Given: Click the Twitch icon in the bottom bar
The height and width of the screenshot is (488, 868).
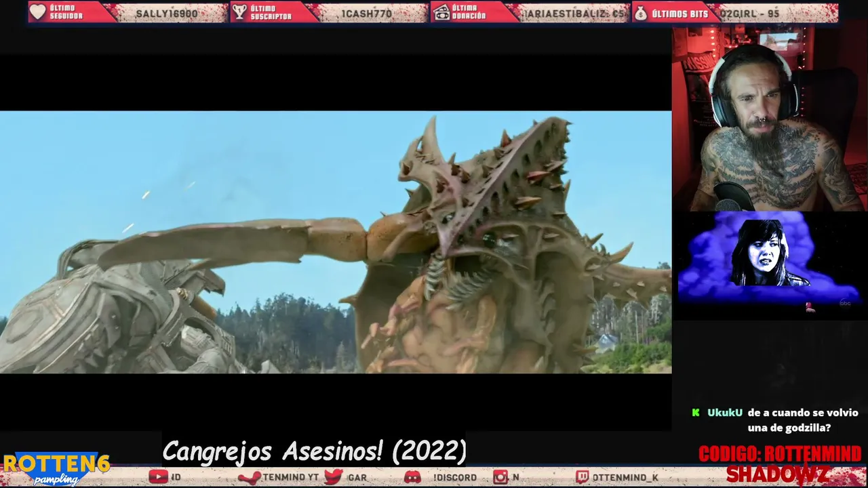Looking at the screenshot, I should tap(583, 477).
